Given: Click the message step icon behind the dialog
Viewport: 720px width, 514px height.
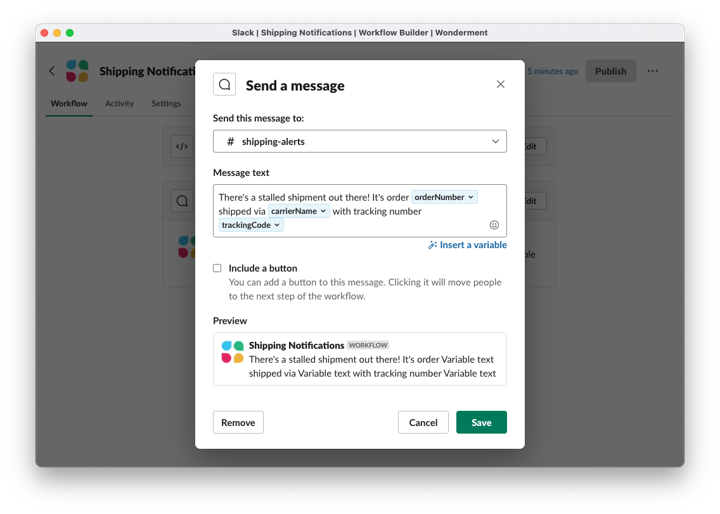Looking at the screenshot, I should coord(182,201).
